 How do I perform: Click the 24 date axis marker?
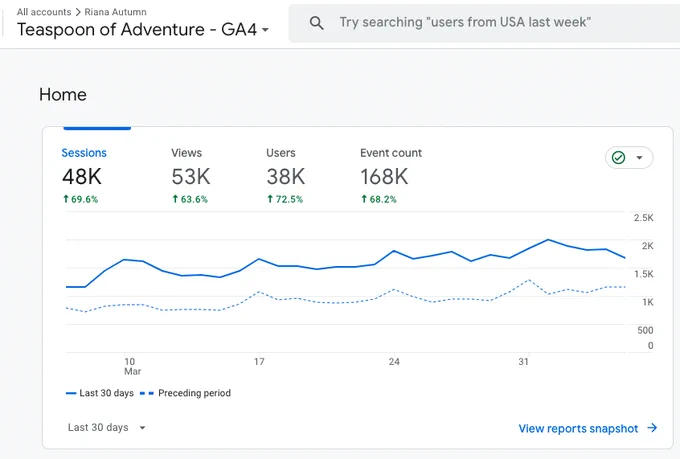click(x=394, y=362)
